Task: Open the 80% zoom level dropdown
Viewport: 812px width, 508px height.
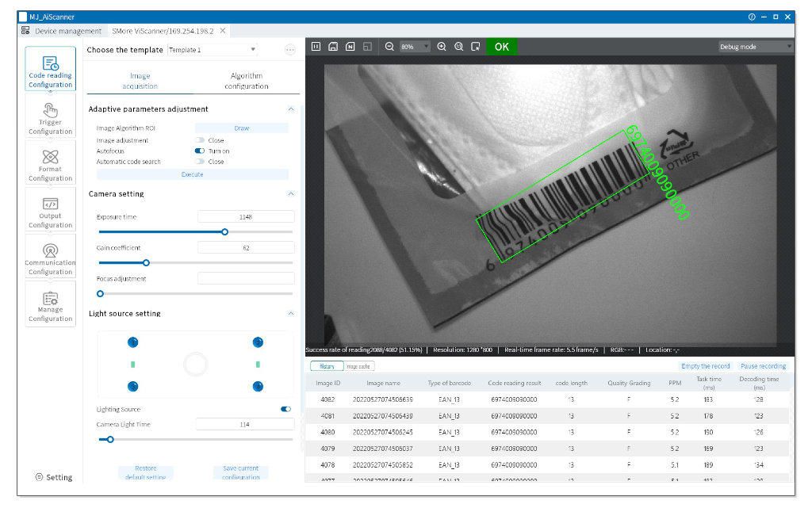Action: pos(415,47)
